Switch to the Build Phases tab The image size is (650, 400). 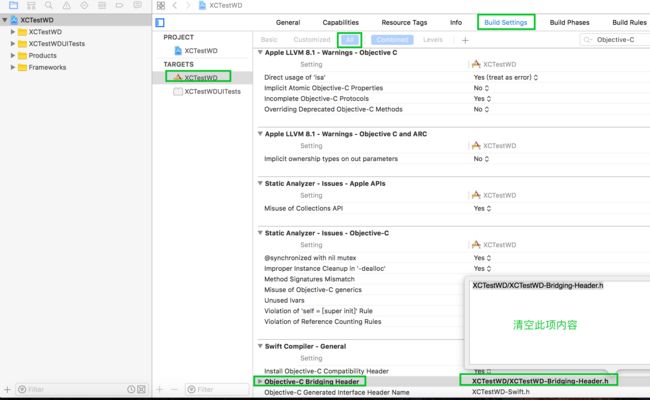coord(569,22)
